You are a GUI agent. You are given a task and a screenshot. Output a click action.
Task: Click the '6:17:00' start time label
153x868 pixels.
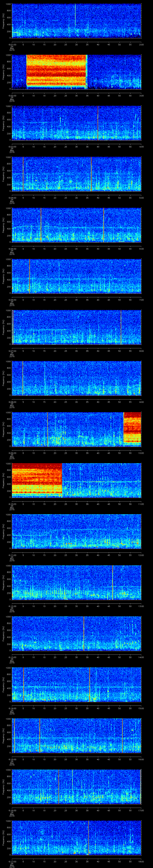pyautogui.click(x=12, y=861)
